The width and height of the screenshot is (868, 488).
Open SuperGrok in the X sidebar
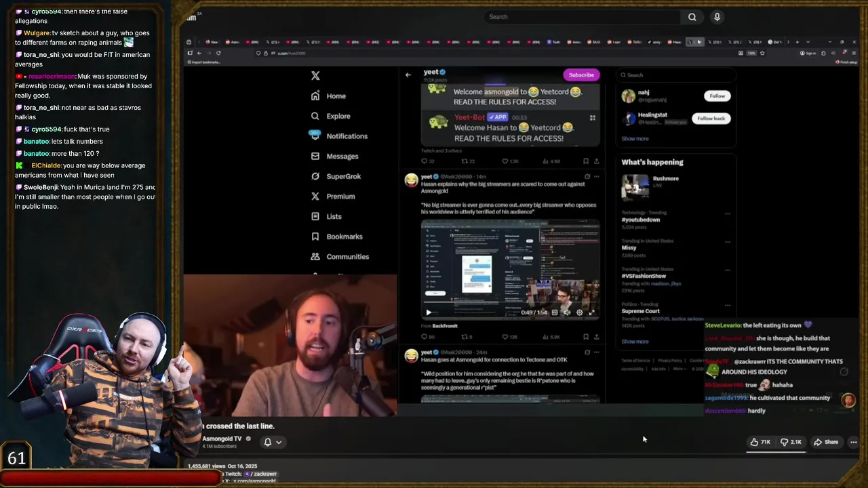(336, 176)
